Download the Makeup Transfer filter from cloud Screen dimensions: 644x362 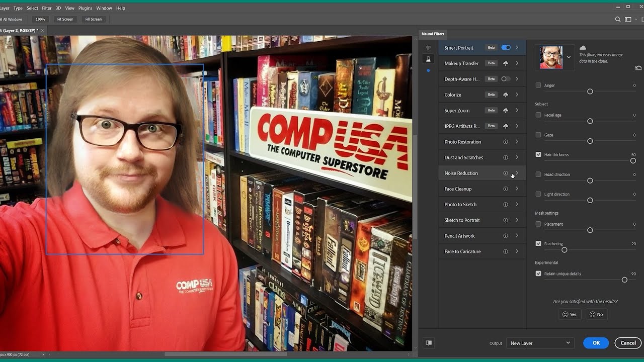point(506,63)
